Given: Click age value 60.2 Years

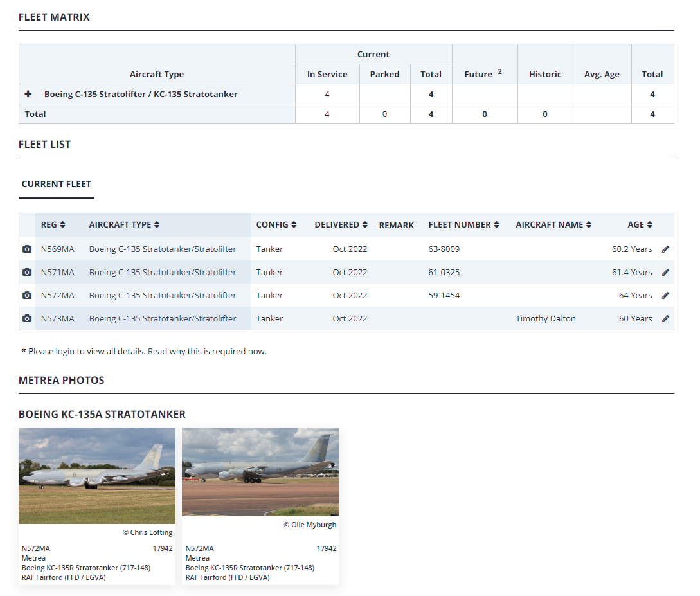Looking at the screenshot, I should [632, 249].
